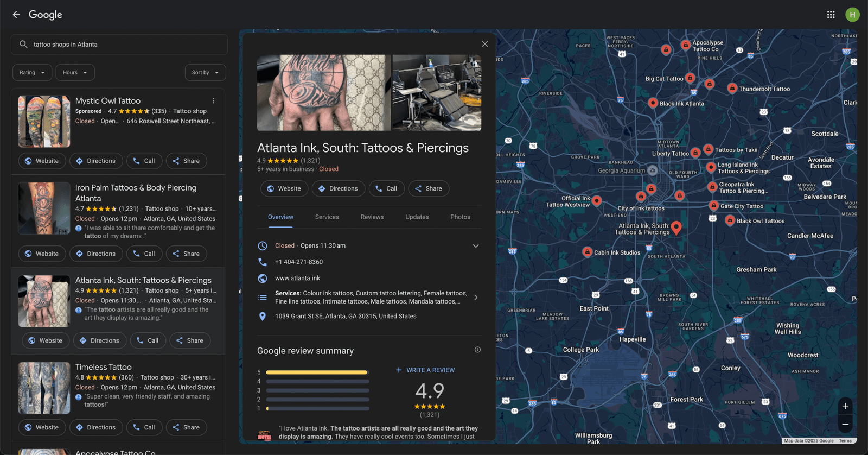Viewport: 868px width, 455px height.
Task: Switch to the Reviews tab
Action: coord(372,217)
